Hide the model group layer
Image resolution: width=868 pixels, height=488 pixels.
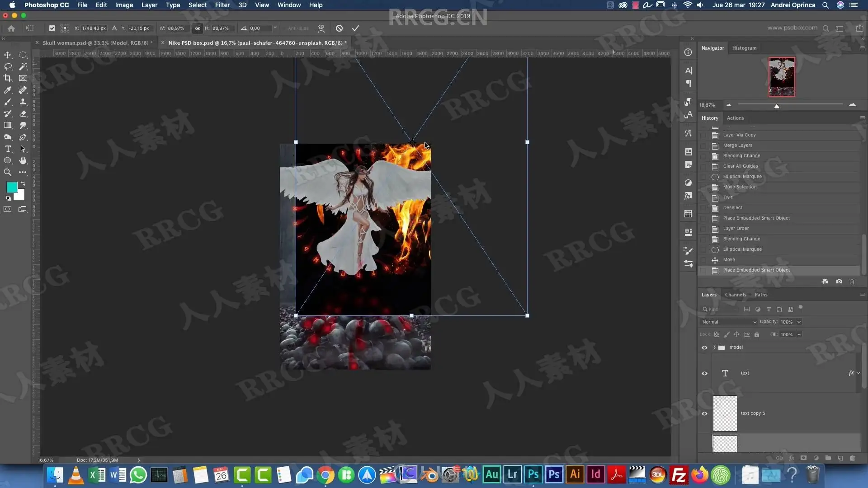[704, 347]
